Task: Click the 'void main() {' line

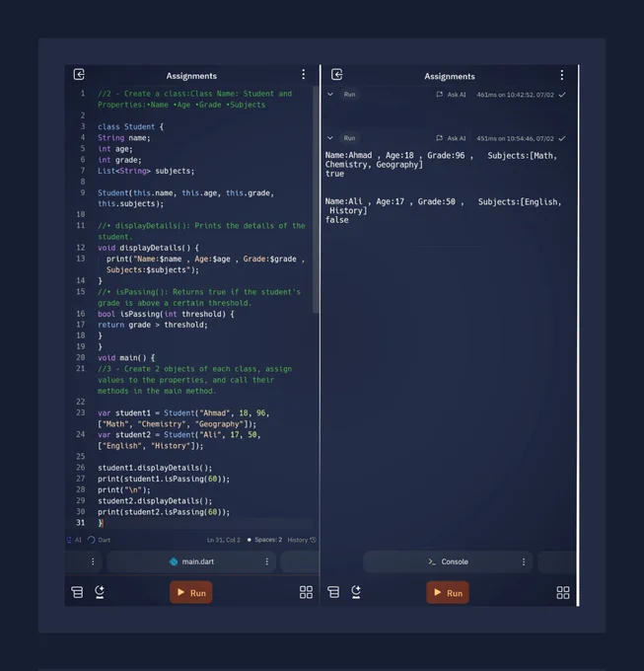Action: click(126, 358)
